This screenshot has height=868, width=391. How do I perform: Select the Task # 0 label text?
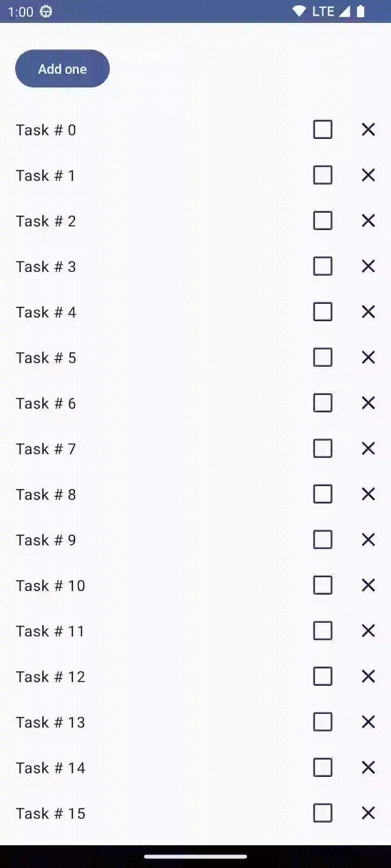tap(46, 130)
